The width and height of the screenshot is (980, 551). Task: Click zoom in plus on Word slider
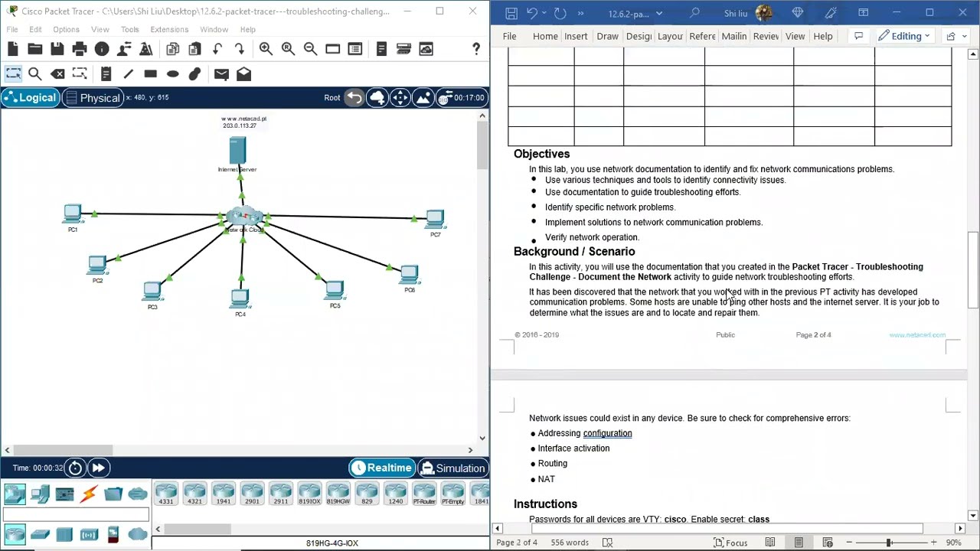[933, 543]
